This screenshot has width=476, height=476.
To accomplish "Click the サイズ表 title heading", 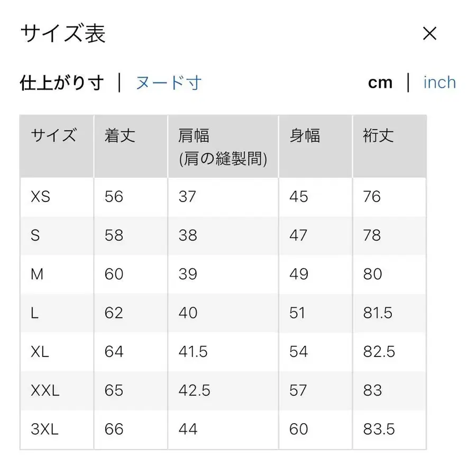I will pos(62,33).
